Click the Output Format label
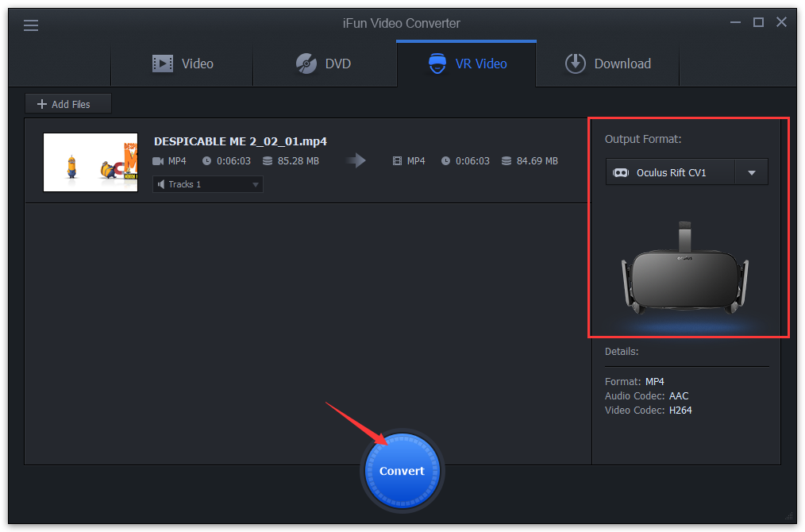 point(643,139)
